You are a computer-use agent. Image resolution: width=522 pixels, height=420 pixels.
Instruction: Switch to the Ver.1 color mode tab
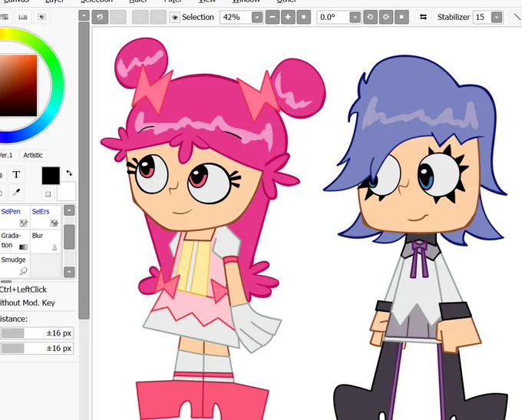6,155
